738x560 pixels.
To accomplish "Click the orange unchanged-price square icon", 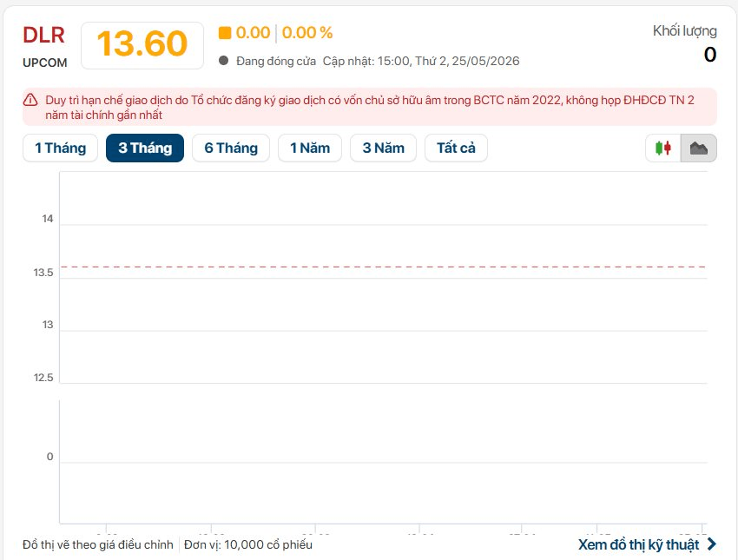I will click(225, 33).
